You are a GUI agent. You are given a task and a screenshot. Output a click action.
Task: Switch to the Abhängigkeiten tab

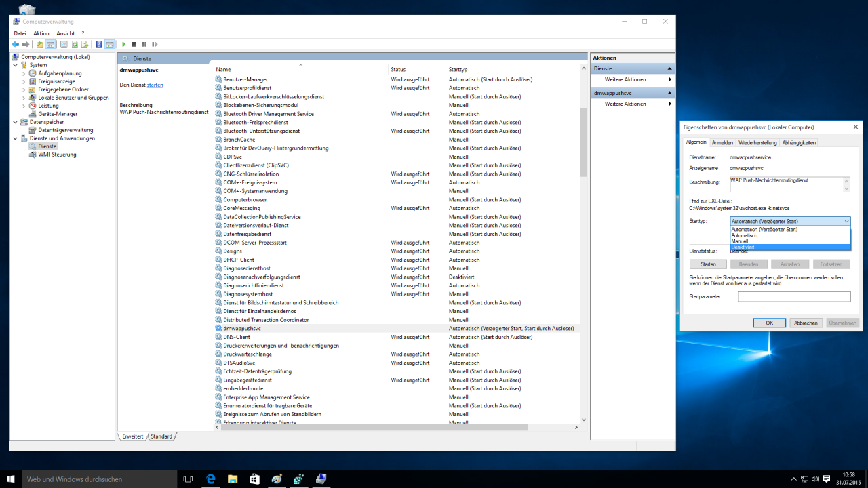coord(799,143)
